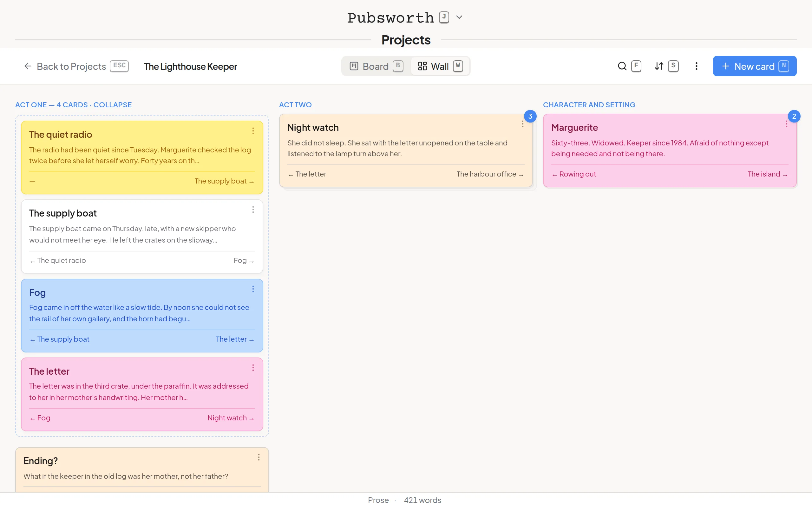Follow next link to The supply boat
Viewport: 812px width, 508px height.
pyautogui.click(x=224, y=181)
